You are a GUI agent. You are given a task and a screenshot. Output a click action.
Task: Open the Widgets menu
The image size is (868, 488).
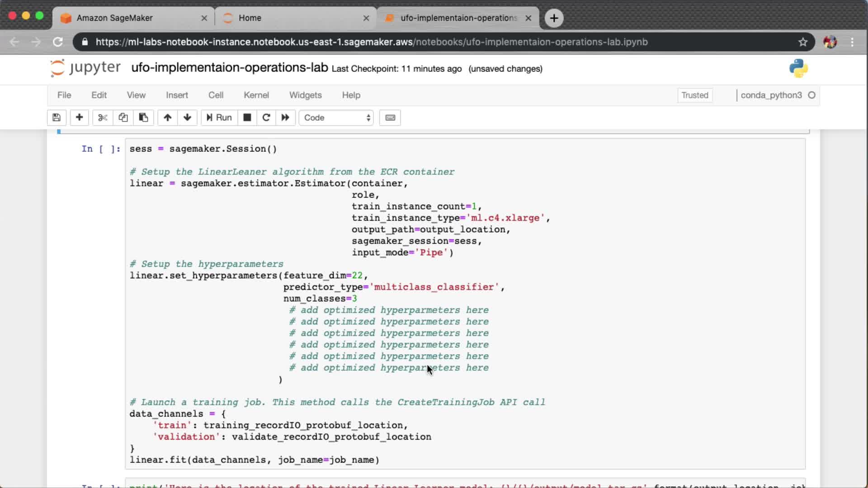point(305,95)
